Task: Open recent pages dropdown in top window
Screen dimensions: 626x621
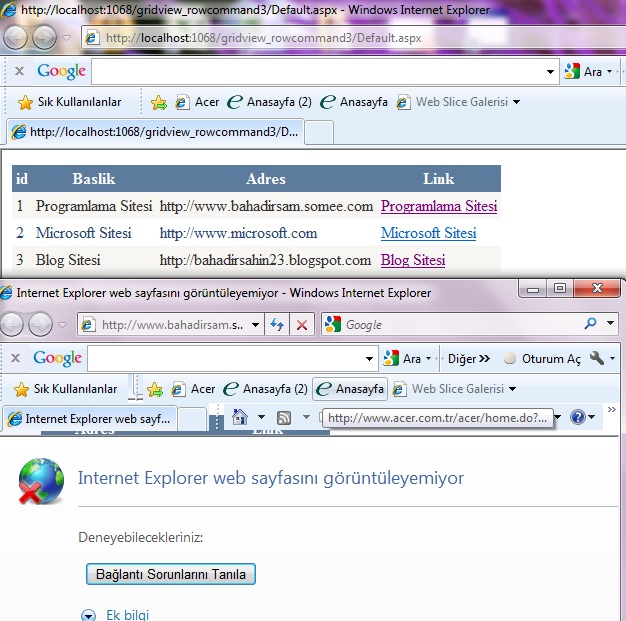Action: (x=66, y=38)
